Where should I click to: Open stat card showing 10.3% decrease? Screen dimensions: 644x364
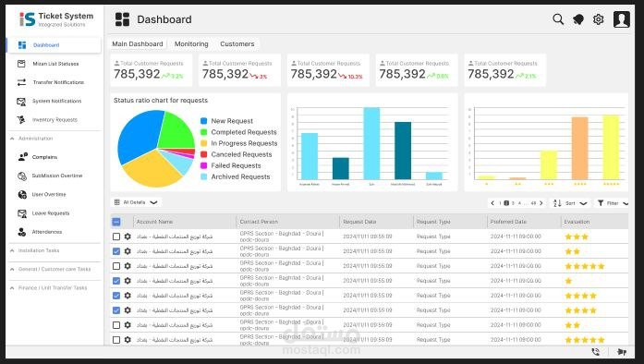(328, 70)
